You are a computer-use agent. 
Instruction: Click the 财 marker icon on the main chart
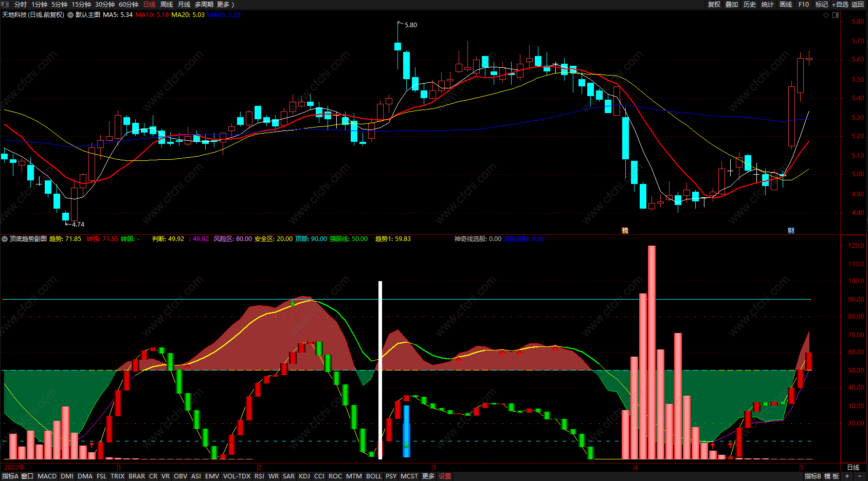[791, 230]
